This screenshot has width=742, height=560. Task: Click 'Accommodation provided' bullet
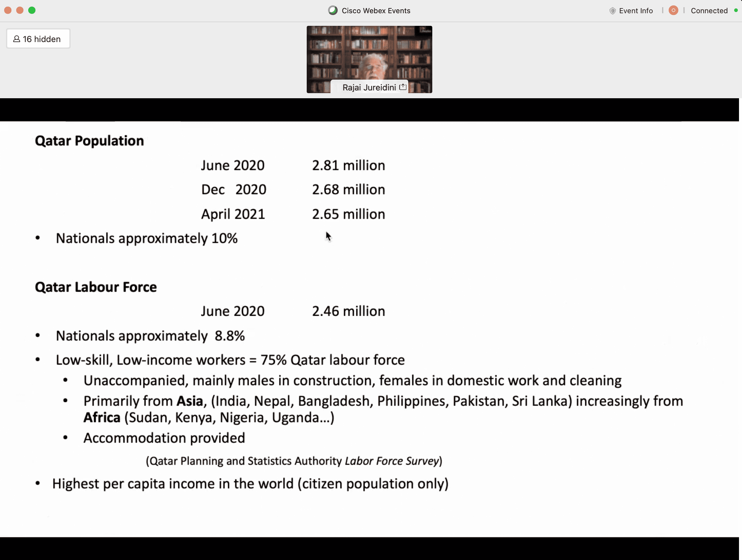[164, 438]
